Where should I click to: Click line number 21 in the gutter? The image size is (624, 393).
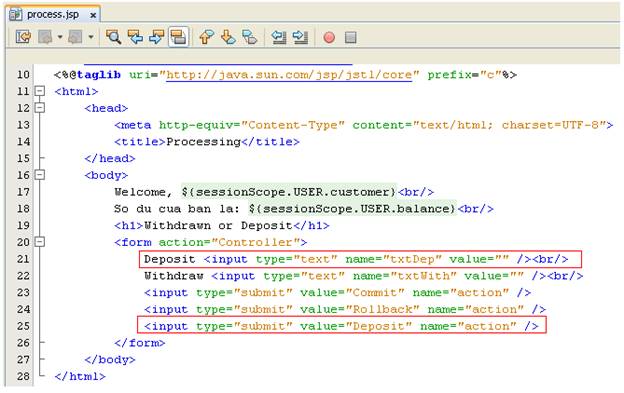coord(23,259)
